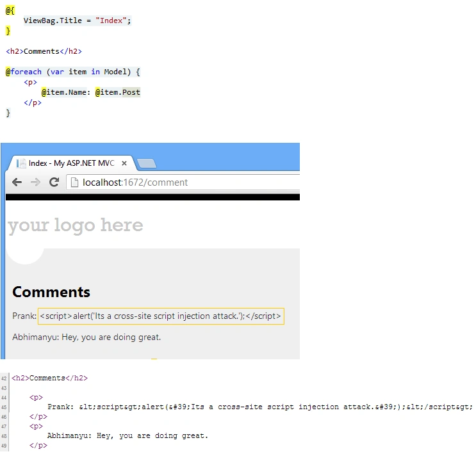
Task: Click the opening <p> on source line 47
Action: coord(36,426)
